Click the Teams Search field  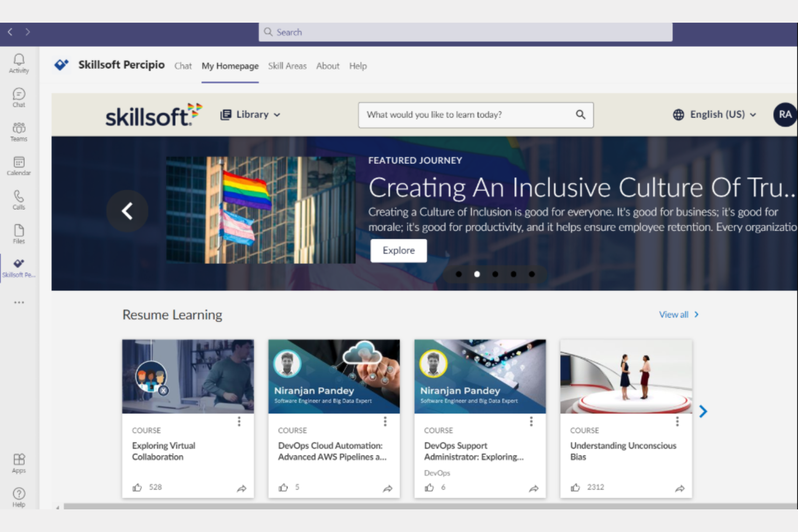tap(465, 32)
